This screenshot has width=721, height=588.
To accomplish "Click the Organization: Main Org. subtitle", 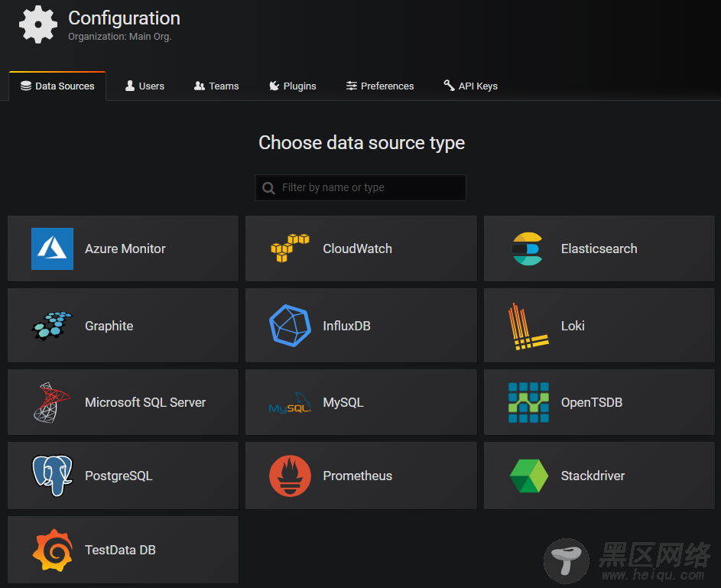I will tap(119, 36).
